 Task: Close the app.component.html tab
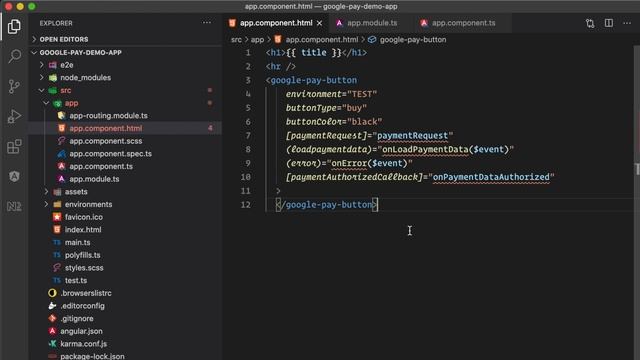pyautogui.click(x=320, y=23)
